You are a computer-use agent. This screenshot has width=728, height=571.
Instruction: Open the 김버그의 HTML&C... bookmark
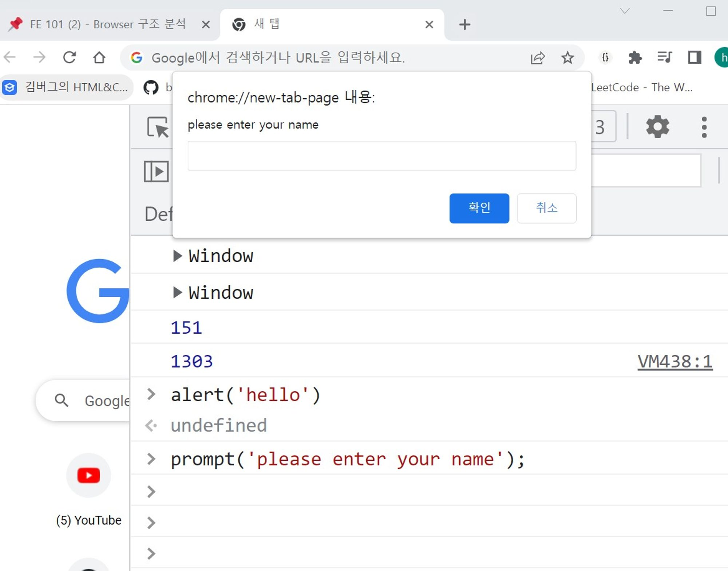pos(66,87)
